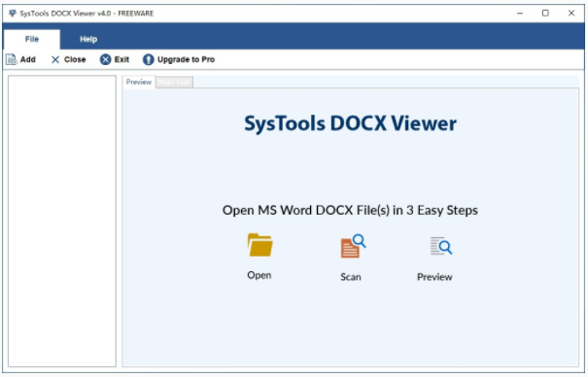Image resolution: width=588 pixels, height=377 pixels.
Task: Open the File ribbon tab
Action: tap(32, 39)
